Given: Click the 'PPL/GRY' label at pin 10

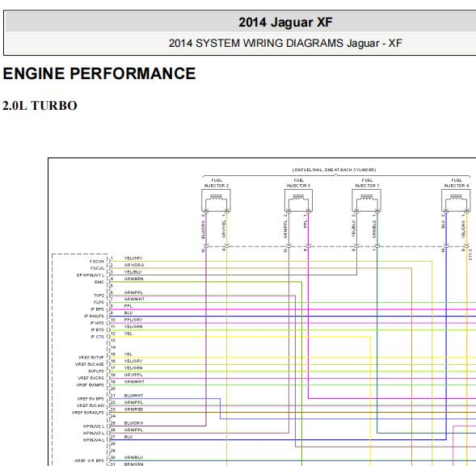Looking at the screenshot, I should pos(133,320).
